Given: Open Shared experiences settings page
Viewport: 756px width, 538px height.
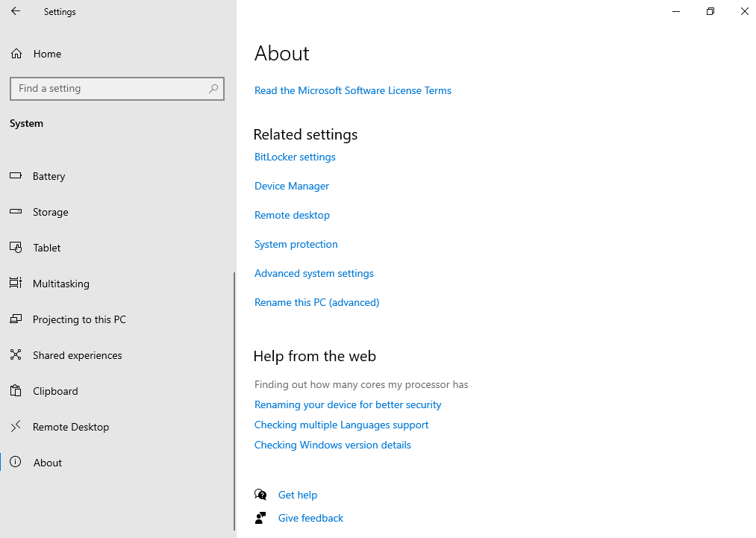Looking at the screenshot, I should tap(77, 355).
